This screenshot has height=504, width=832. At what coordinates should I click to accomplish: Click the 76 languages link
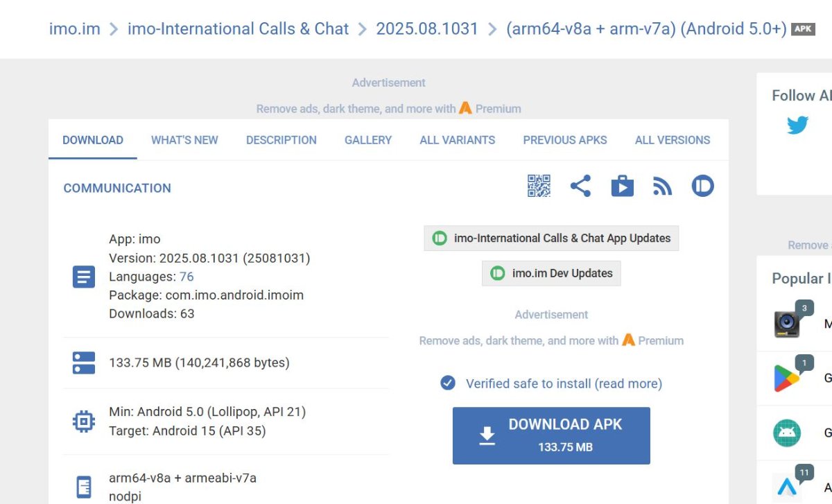(187, 277)
